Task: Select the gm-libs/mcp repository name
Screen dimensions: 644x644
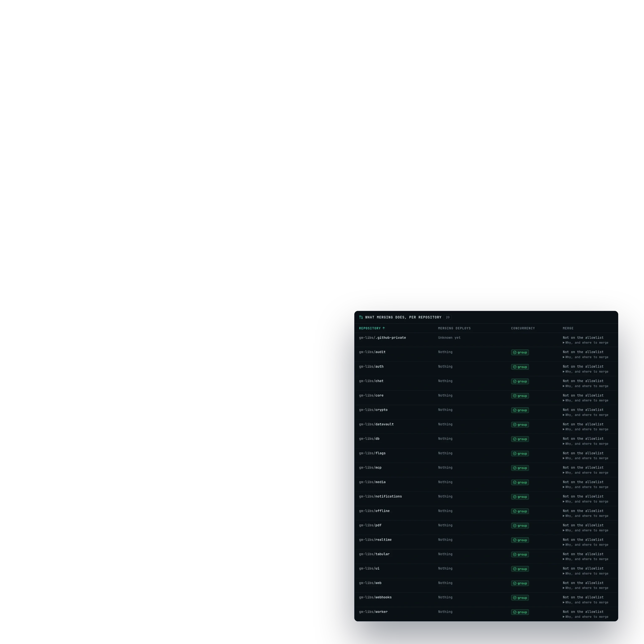Action: coord(370,468)
